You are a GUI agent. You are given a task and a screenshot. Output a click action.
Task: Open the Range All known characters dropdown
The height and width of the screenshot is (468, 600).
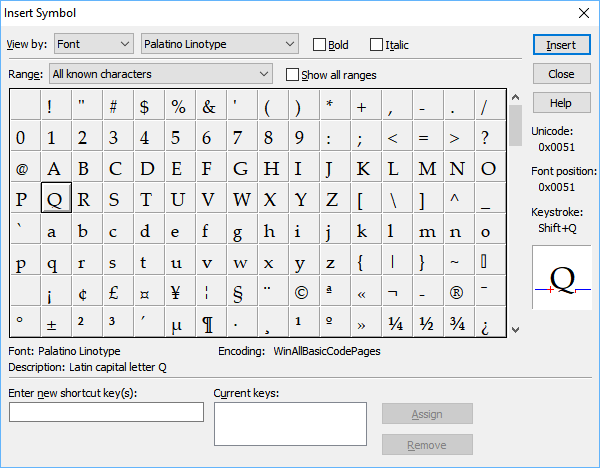(160, 74)
